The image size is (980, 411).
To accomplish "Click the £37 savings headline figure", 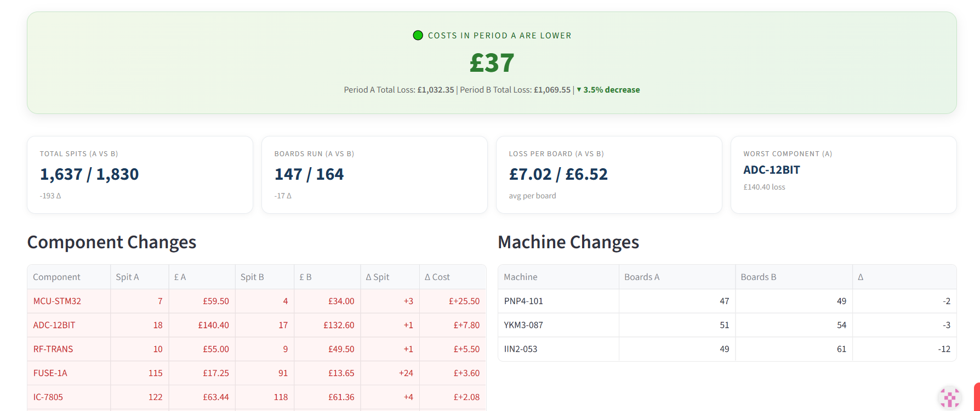I will [492, 62].
